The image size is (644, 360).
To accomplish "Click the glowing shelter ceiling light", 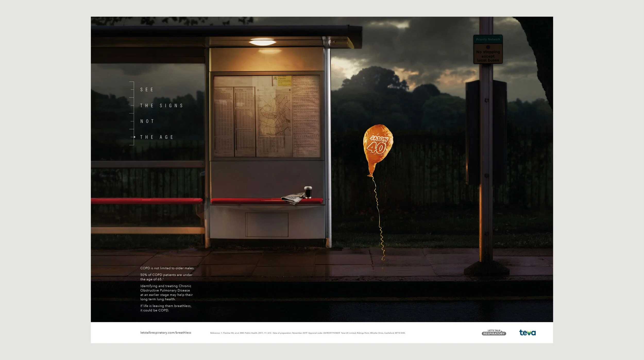I will coord(262,42).
